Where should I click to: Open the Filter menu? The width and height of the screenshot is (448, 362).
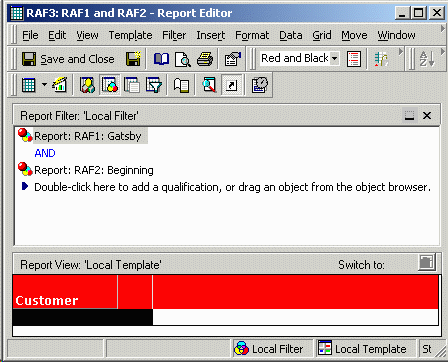(174, 35)
